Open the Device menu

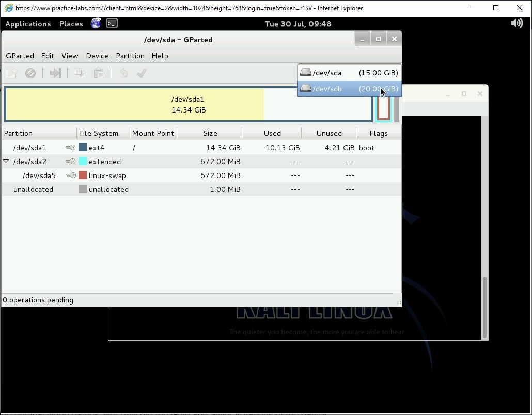point(97,56)
